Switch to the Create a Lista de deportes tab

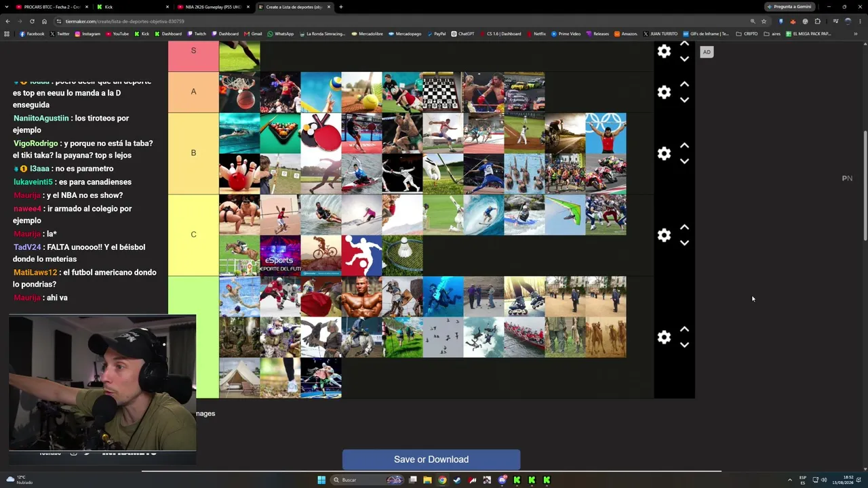[294, 7]
